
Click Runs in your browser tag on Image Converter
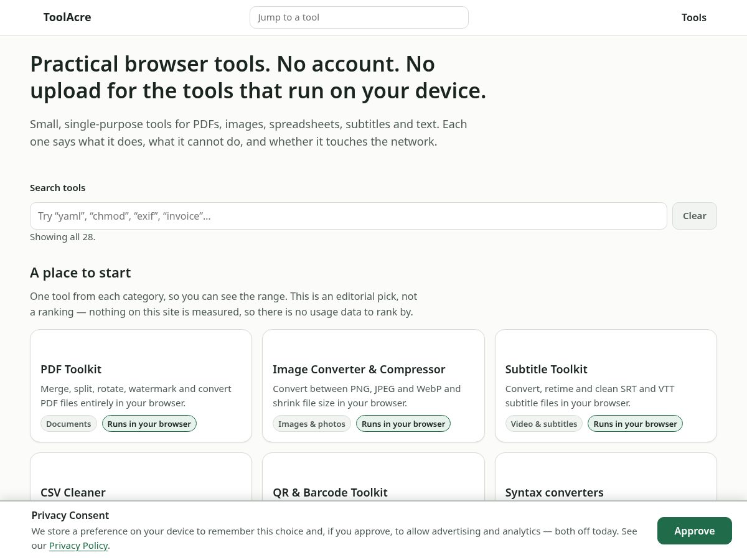click(403, 424)
